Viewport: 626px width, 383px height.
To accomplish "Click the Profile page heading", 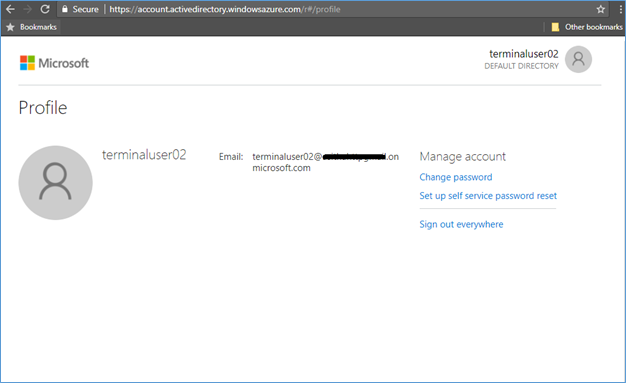I will [43, 108].
